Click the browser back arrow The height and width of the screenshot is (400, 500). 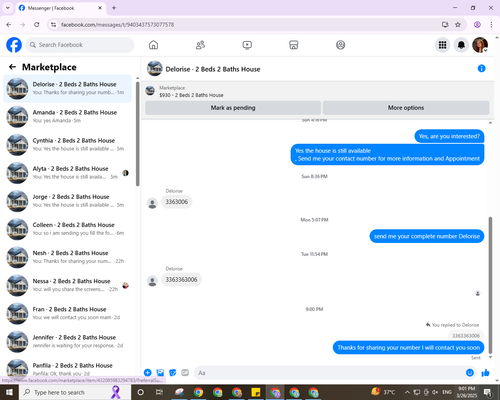(x=9, y=25)
